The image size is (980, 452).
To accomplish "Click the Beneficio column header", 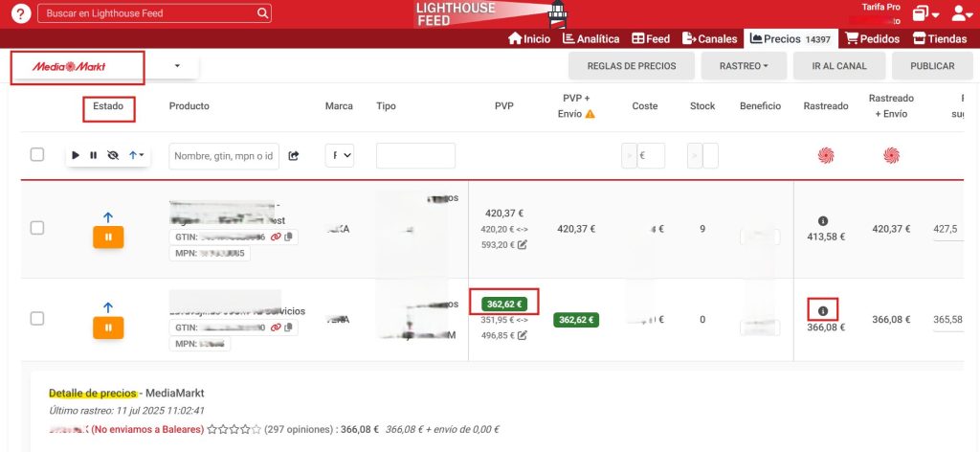I will click(760, 105).
